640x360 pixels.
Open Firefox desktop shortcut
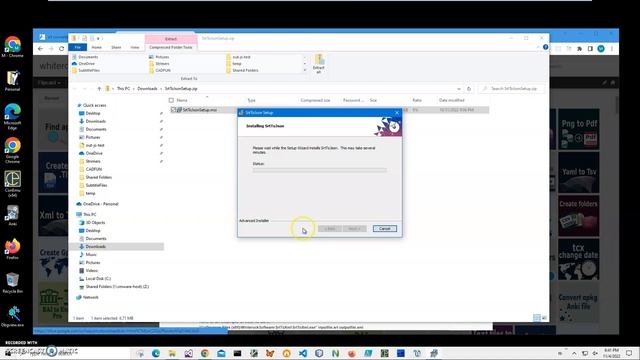pyautogui.click(x=13, y=249)
